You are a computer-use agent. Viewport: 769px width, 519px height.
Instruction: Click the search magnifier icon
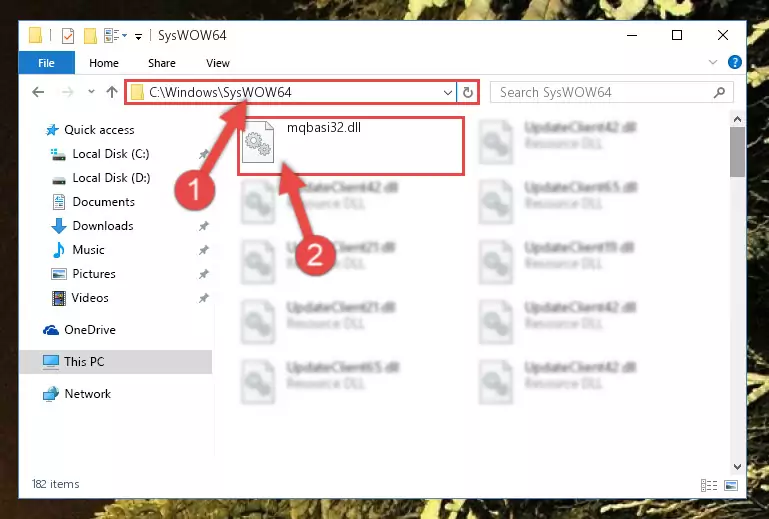(x=719, y=92)
